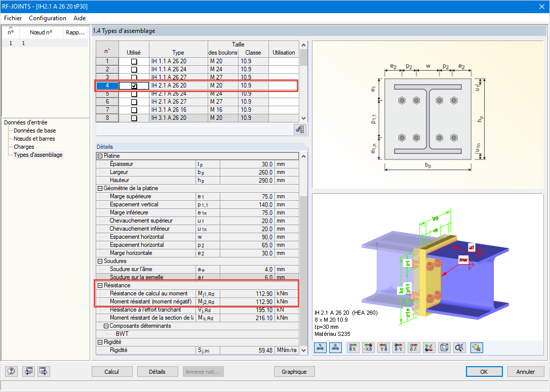Click Chevauchement supérieur value 20.0
The height and width of the screenshot is (392, 550).
pos(247,221)
